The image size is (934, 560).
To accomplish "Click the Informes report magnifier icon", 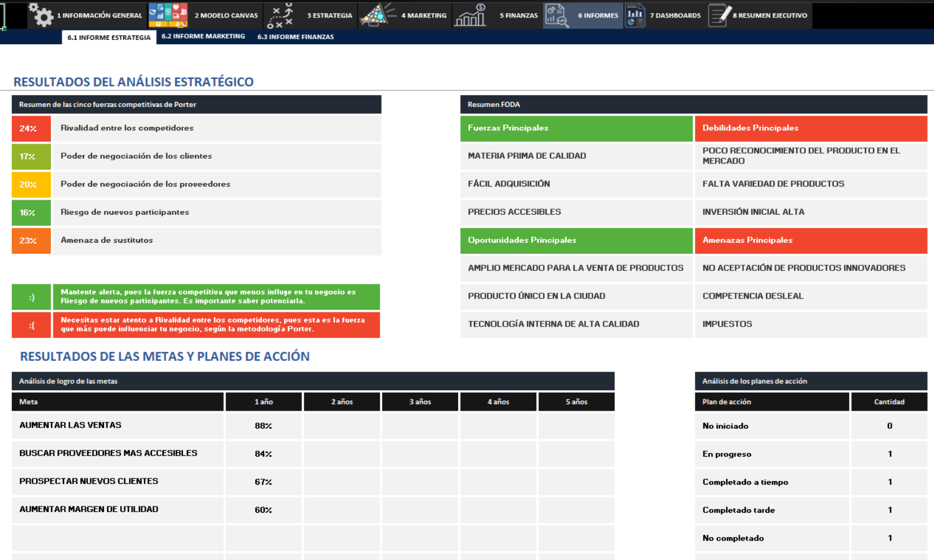I will pos(557,15).
